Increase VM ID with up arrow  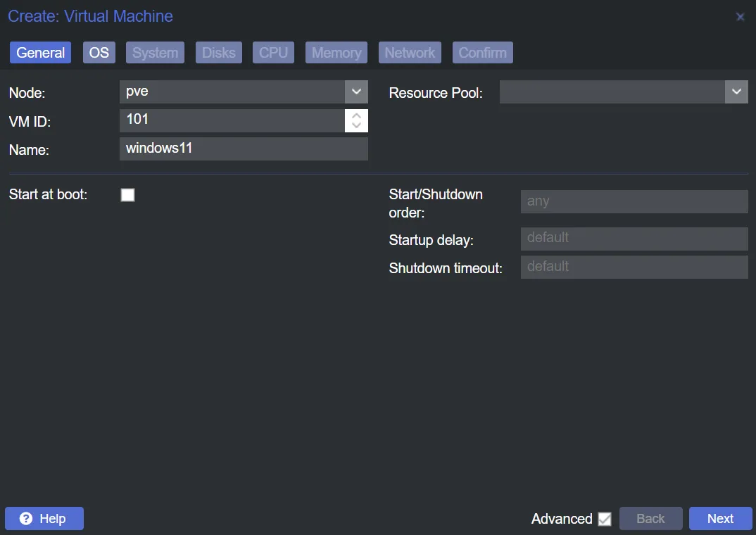pyautogui.click(x=356, y=115)
